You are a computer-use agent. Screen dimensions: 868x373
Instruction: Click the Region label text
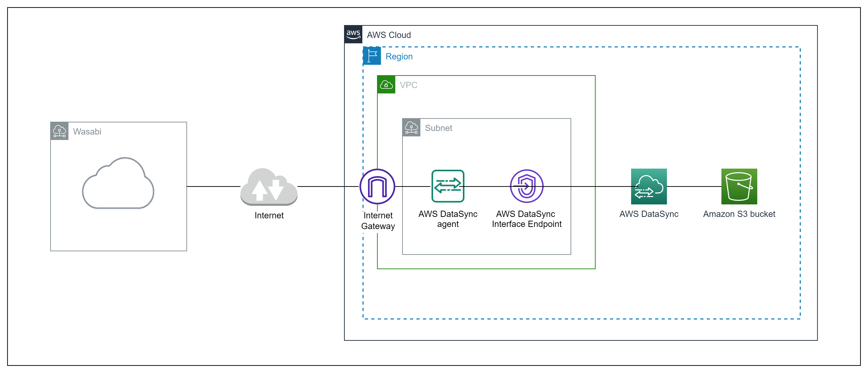399,56
